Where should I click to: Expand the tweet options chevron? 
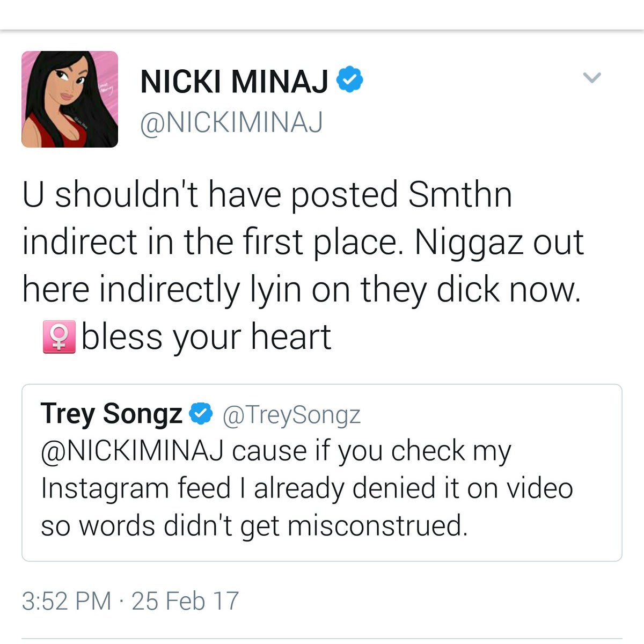click(x=591, y=78)
